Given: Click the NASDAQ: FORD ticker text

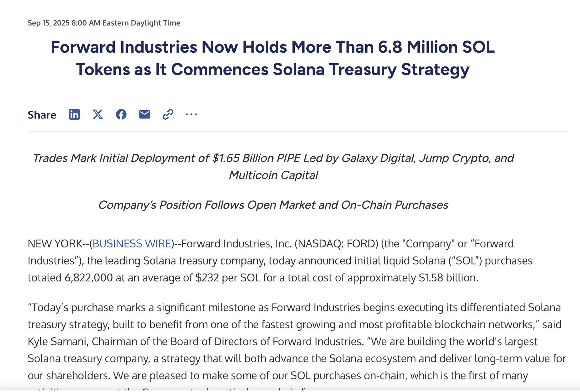Looking at the screenshot, I should coord(337,244).
